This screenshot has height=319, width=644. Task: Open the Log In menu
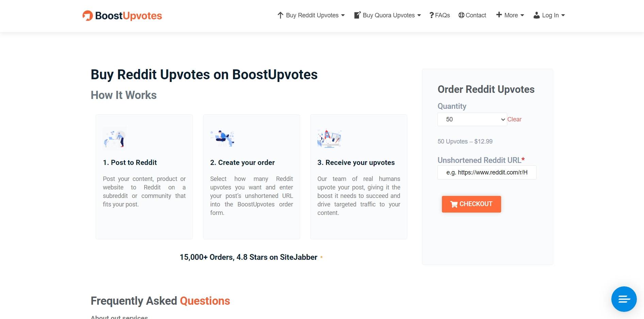pyautogui.click(x=549, y=15)
